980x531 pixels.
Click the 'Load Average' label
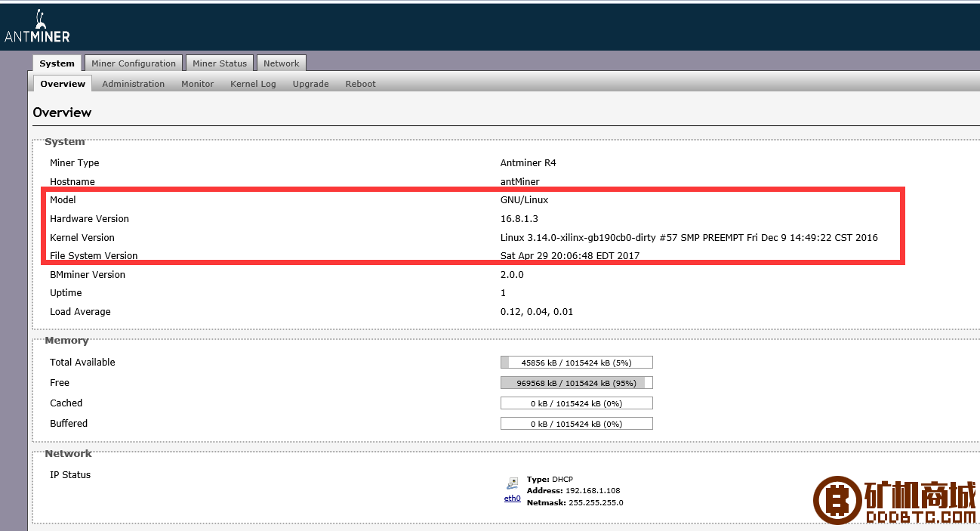click(x=80, y=312)
